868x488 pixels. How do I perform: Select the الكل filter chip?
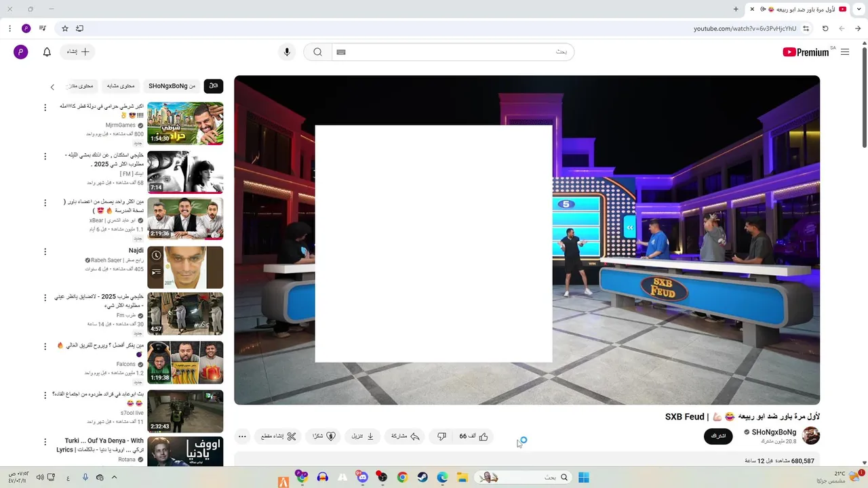214,86
